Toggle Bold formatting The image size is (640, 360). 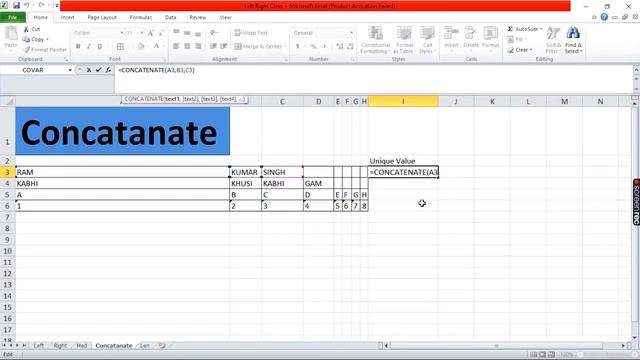click(78, 47)
